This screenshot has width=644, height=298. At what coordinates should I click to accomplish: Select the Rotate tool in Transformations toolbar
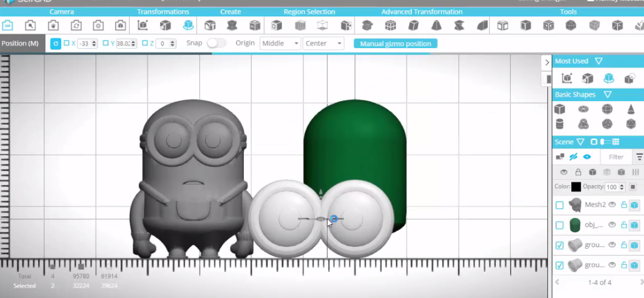188,26
